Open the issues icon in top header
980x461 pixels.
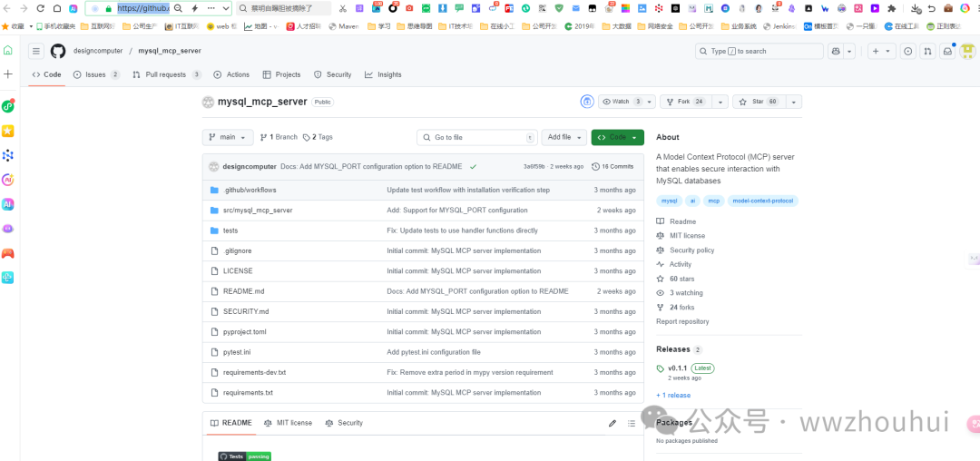click(908, 51)
